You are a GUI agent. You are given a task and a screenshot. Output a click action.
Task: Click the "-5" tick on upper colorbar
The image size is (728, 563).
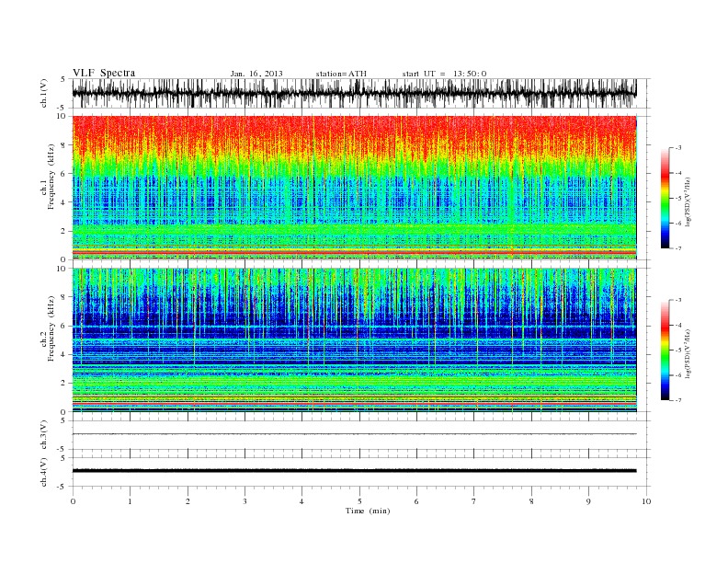tap(678, 199)
